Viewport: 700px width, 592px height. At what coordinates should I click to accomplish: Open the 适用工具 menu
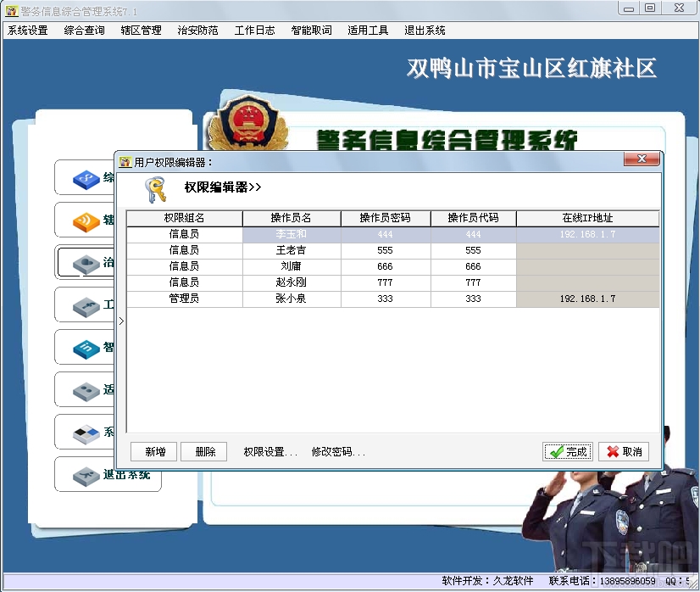click(367, 30)
